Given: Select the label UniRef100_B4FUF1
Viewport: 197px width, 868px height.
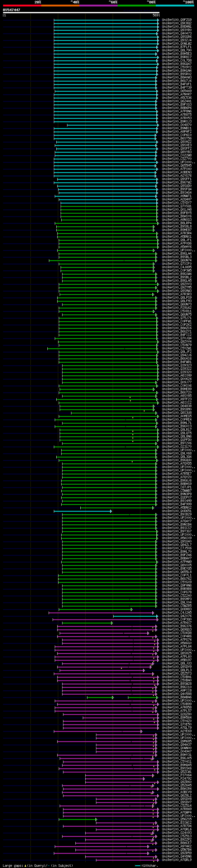Looking at the screenshot, I should point(177,84).
